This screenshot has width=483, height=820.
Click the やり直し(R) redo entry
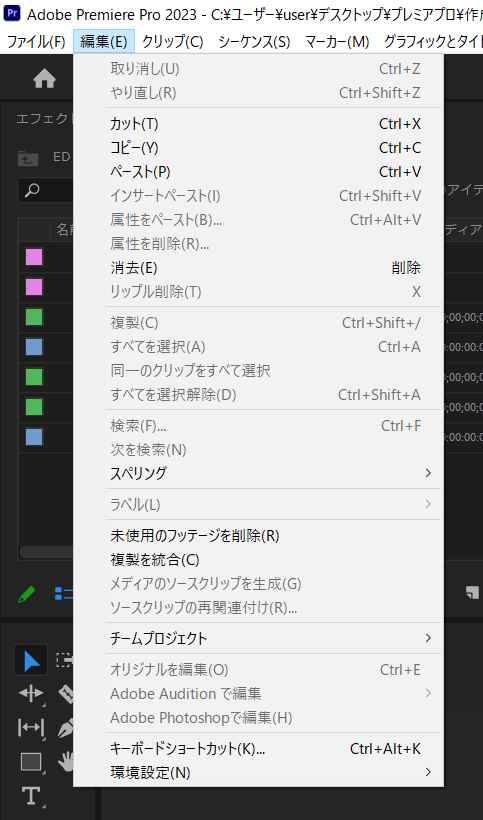pyautogui.click(x=259, y=93)
